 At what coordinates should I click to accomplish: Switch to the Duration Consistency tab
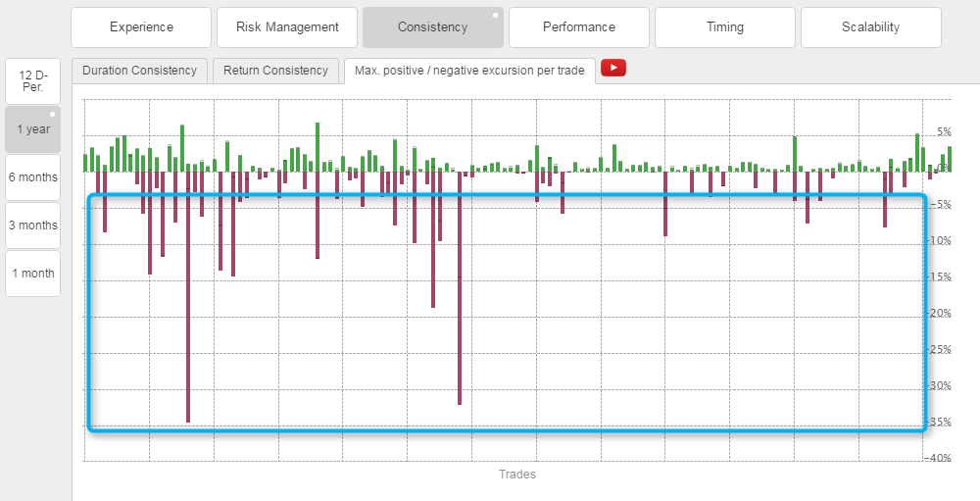[x=140, y=71]
